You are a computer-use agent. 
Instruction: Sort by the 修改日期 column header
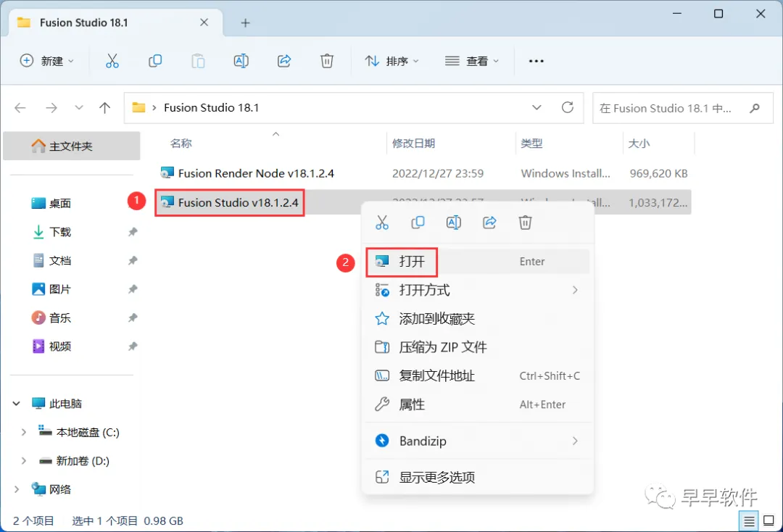(413, 144)
